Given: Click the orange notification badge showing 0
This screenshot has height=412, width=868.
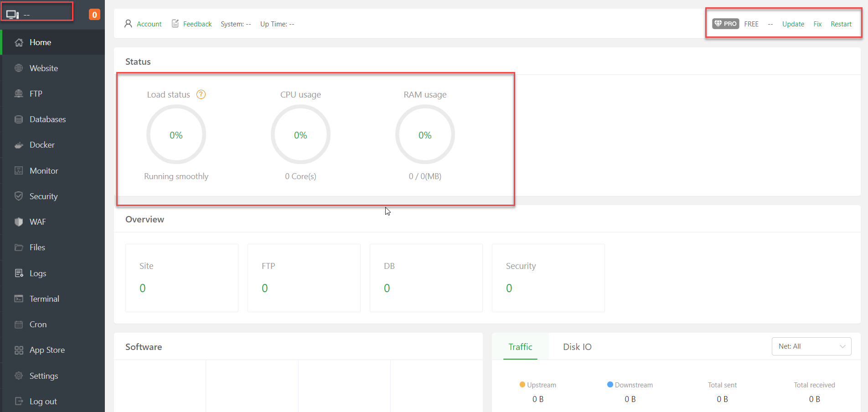Looking at the screenshot, I should (x=94, y=14).
